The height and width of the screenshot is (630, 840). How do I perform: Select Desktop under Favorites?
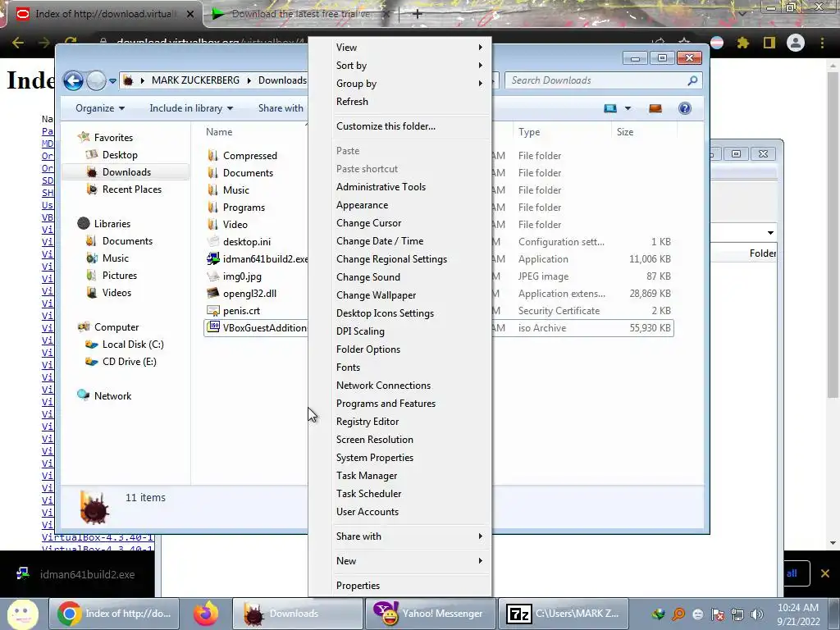120,155
